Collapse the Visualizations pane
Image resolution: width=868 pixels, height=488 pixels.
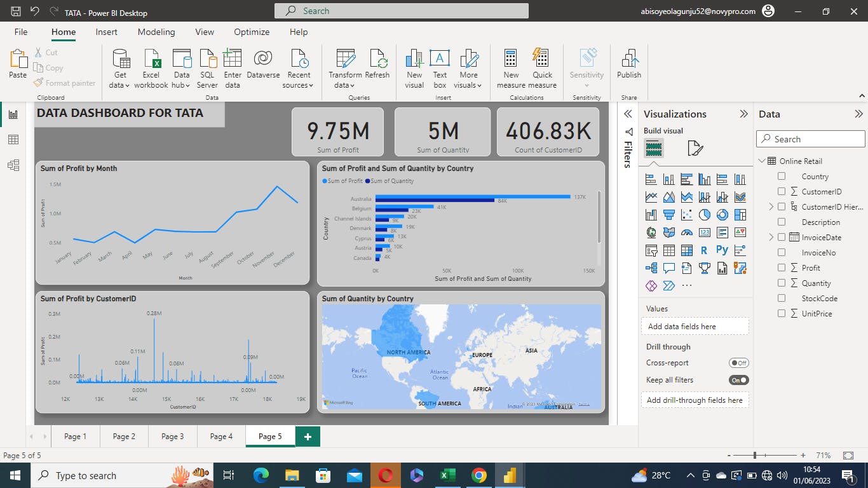[x=743, y=114]
